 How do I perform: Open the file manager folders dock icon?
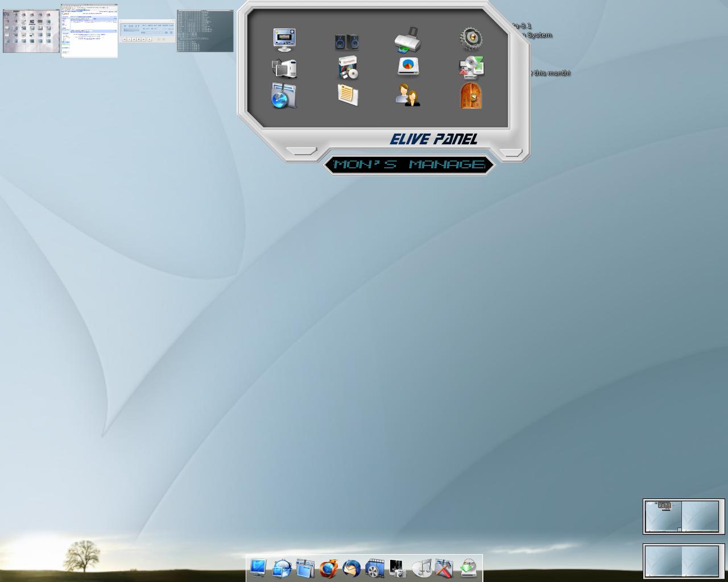[x=305, y=568]
